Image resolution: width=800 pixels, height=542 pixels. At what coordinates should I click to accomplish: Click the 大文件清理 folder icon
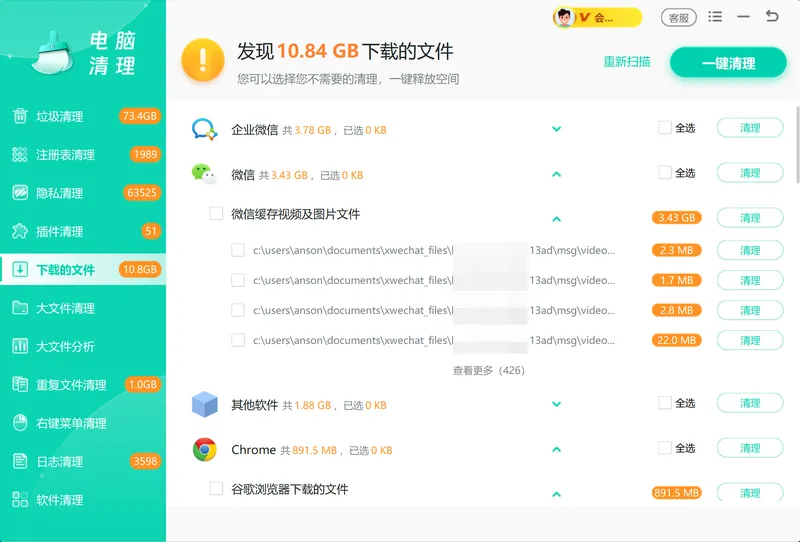[20, 308]
